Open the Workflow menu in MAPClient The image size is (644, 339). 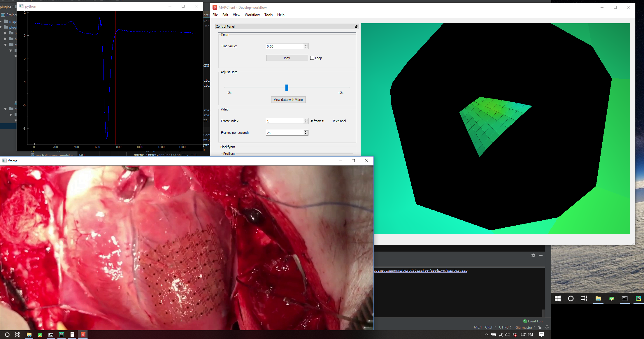click(x=252, y=15)
